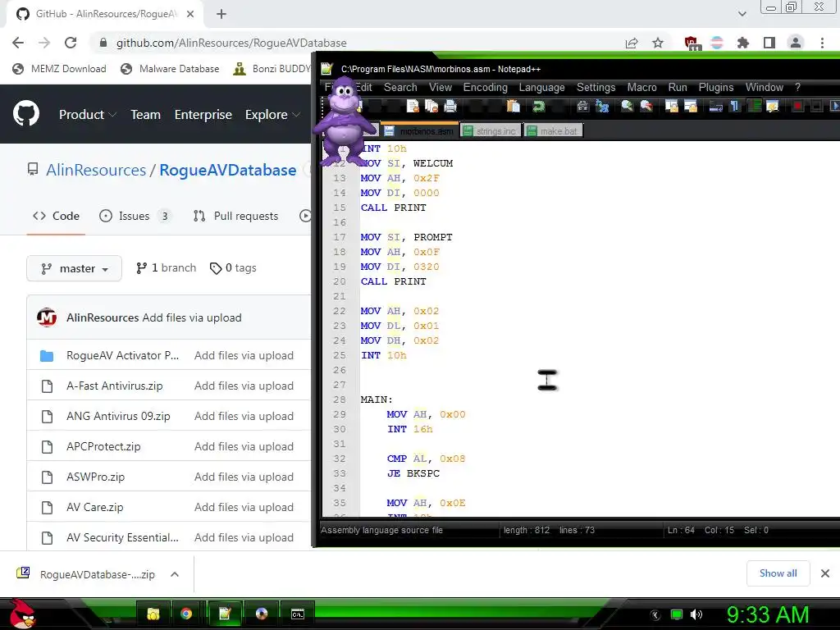Expand the master branch dropdown
The width and height of the screenshot is (840, 630).
point(74,268)
